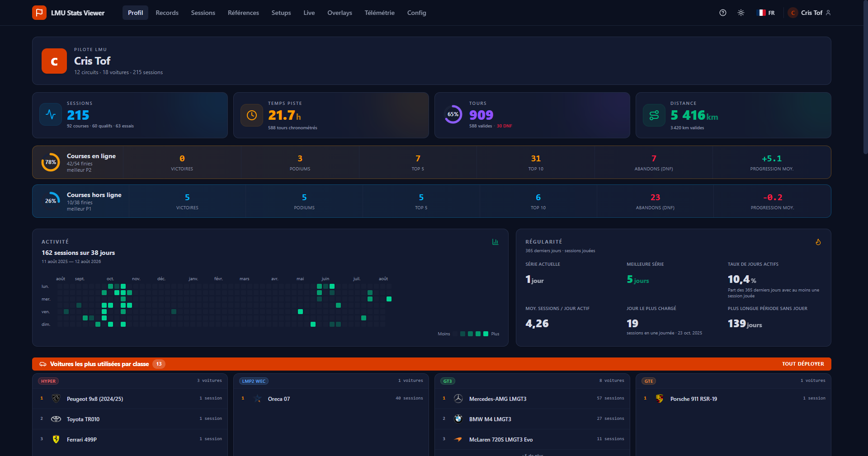Click the +5.1 progression moy. value
The width and height of the screenshot is (868, 456).
pos(772,159)
